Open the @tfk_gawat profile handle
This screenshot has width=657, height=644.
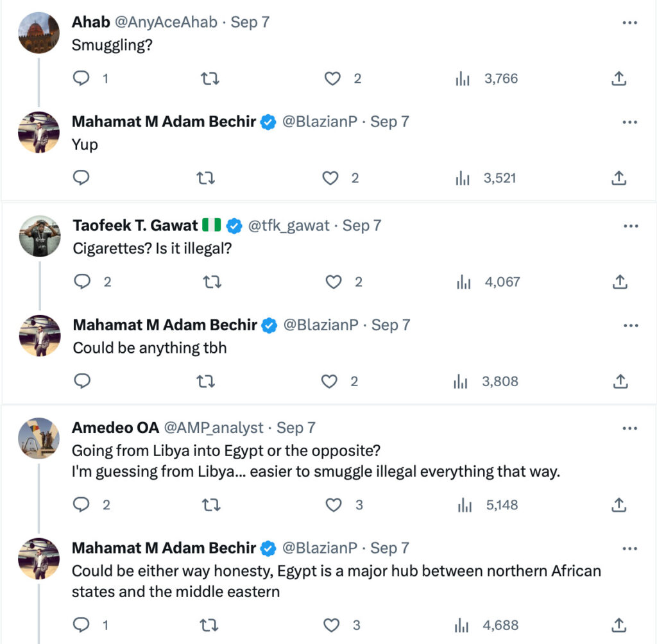289,226
